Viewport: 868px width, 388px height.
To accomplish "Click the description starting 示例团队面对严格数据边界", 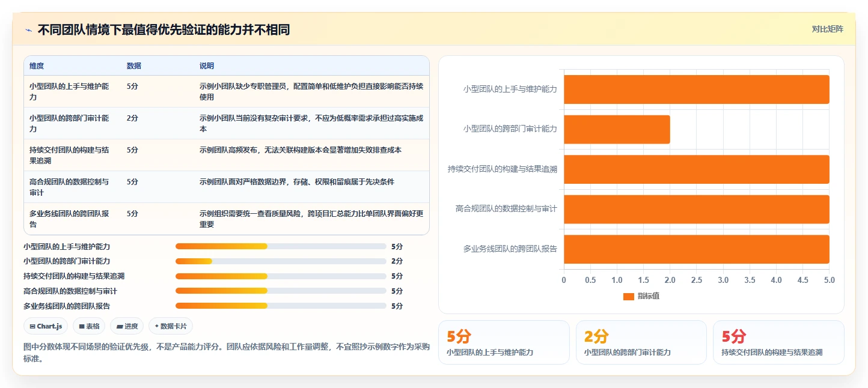I will (x=297, y=182).
